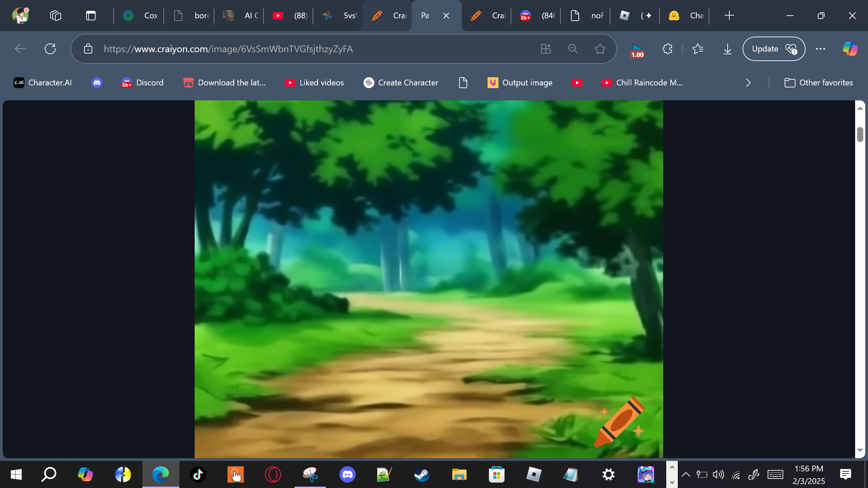Click the page scroll down arrow
The height and width of the screenshot is (488, 868).
860,450
